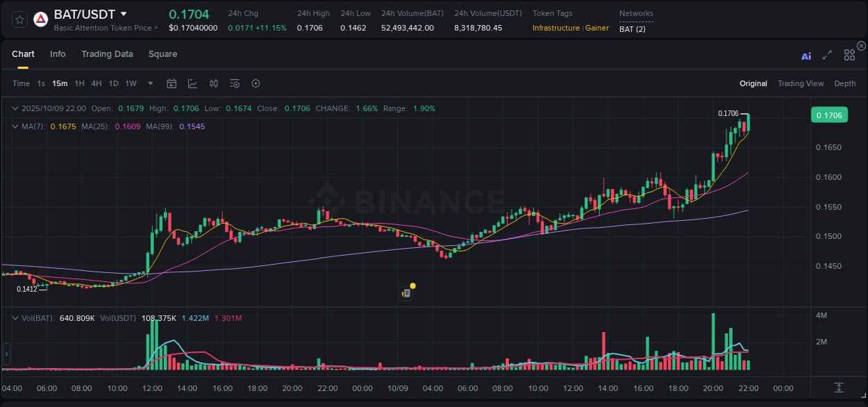
Task: Collapse the OHLC info row chevron
Action: (15, 108)
